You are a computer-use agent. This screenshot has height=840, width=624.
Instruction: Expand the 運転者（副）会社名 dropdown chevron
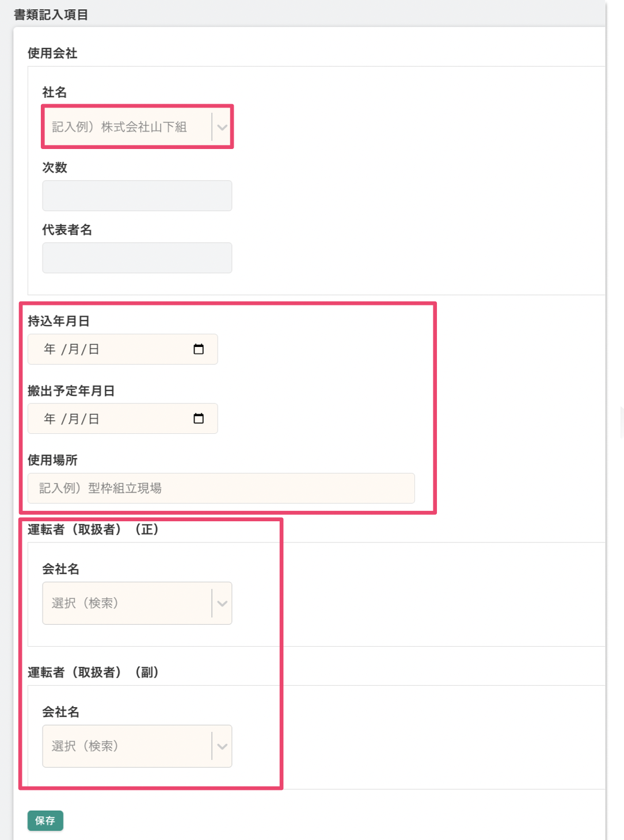(222, 746)
